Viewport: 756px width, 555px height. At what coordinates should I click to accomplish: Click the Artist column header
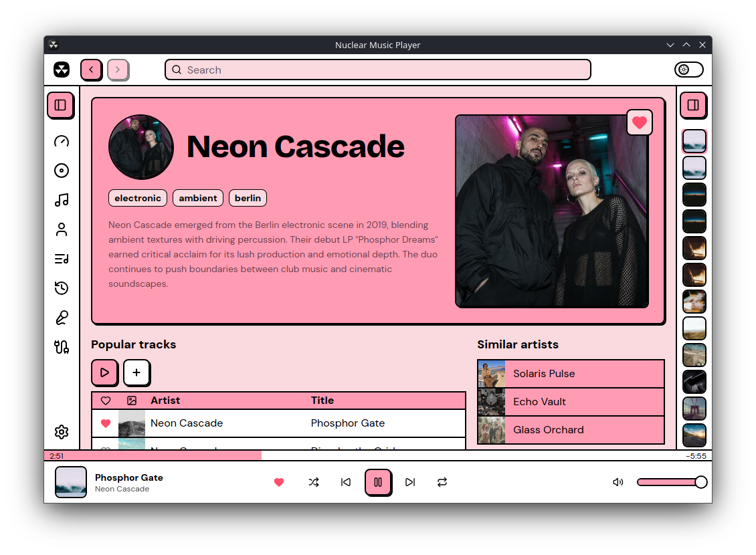point(165,401)
